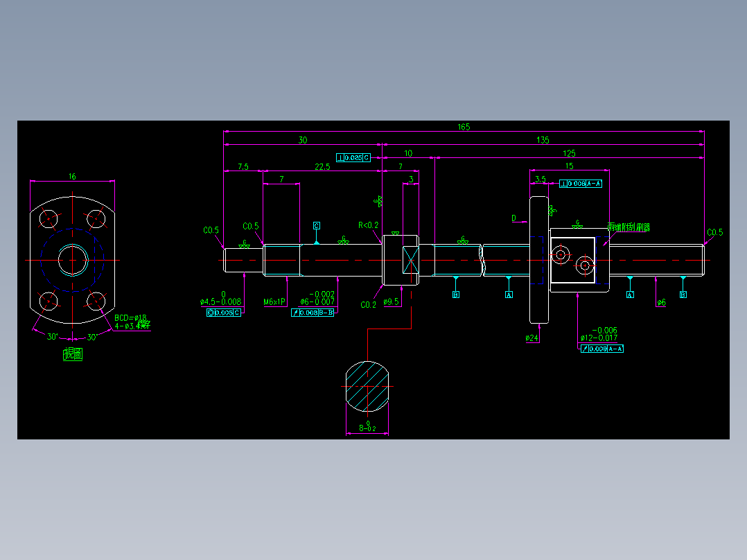Click the "10" dimension text

408,153
